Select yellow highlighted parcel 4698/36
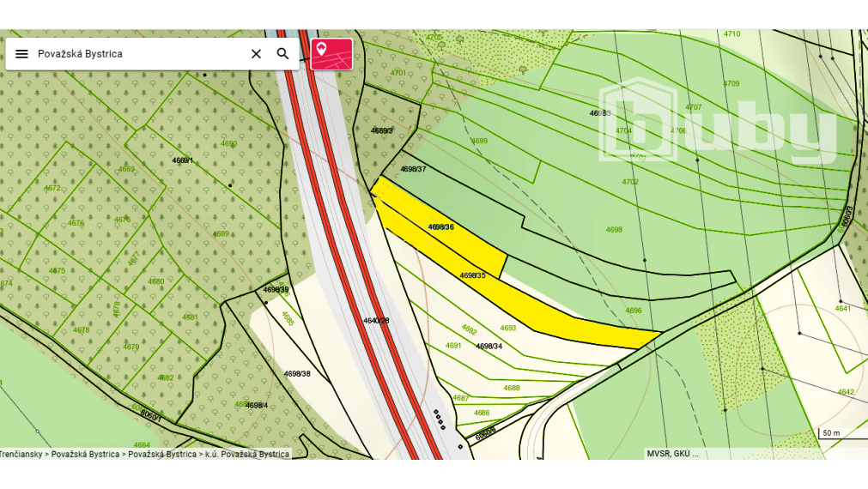This screenshot has width=868, height=489. click(x=440, y=227)
